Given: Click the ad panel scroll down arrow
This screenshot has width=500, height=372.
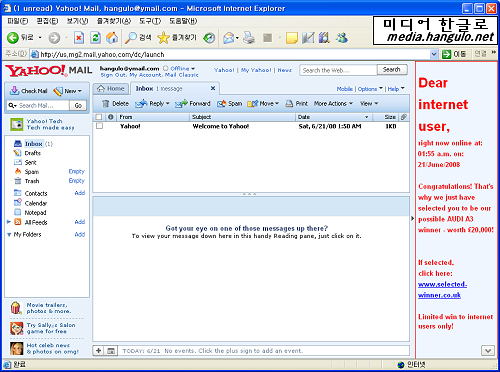Looking at the screenshot, I should (488, 351).
